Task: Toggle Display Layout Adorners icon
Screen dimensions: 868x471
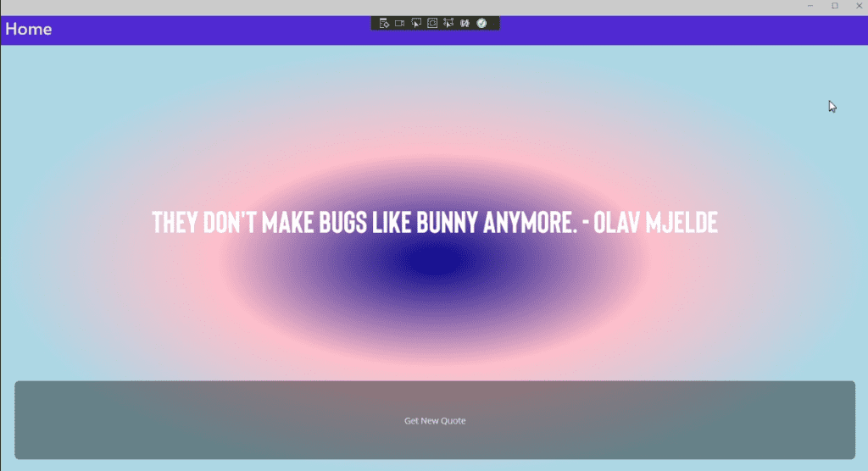Action: point(432,23)
